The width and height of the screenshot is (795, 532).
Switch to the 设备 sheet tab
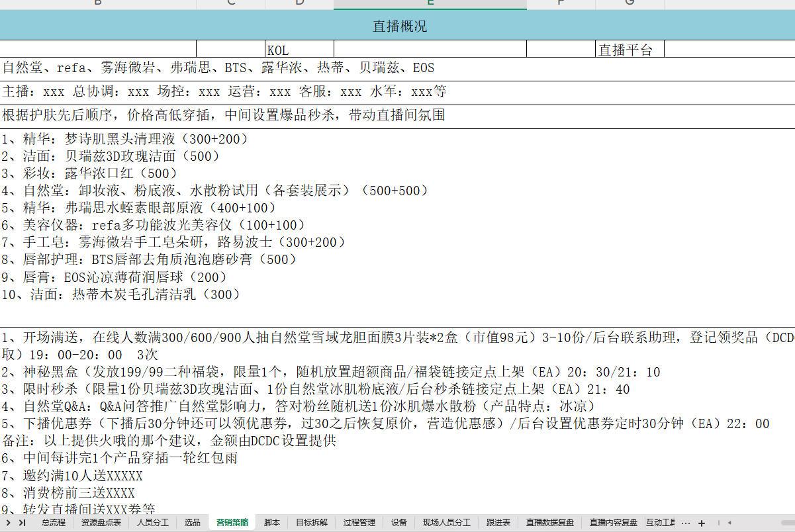pyautogui.click(x=398, y=523)
